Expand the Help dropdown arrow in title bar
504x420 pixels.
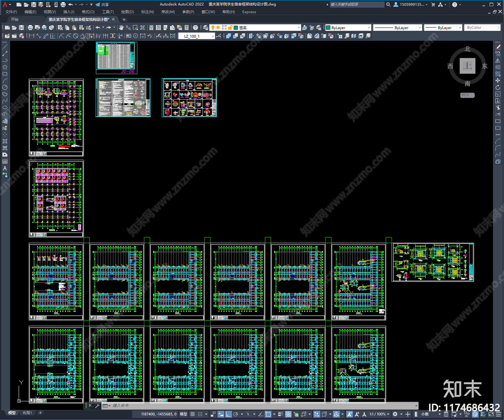click(x=460, y=5)
